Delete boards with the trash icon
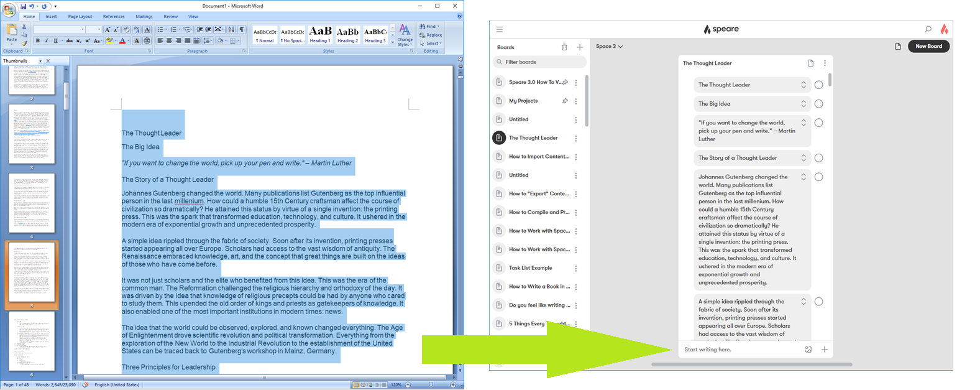980x390 pixels. [564, 47]
